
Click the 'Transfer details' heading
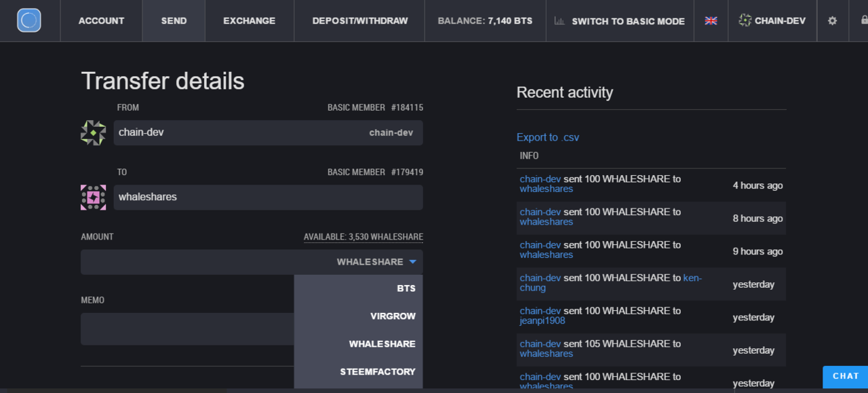pos(163,81)
